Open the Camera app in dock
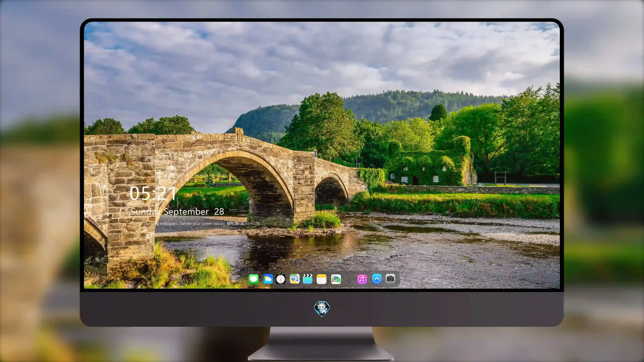The image size is (644, 362). click(390, 278)
